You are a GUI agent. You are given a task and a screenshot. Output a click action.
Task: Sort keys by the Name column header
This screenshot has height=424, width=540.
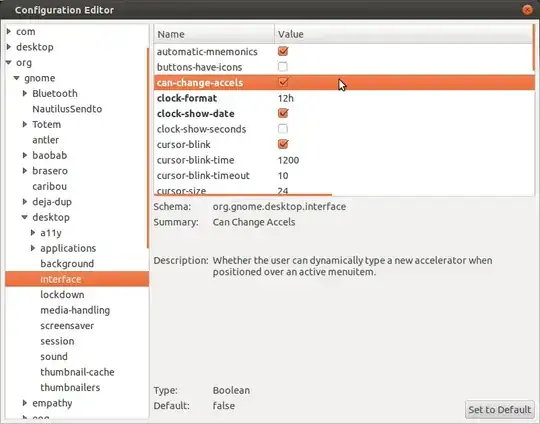(214, 34)
